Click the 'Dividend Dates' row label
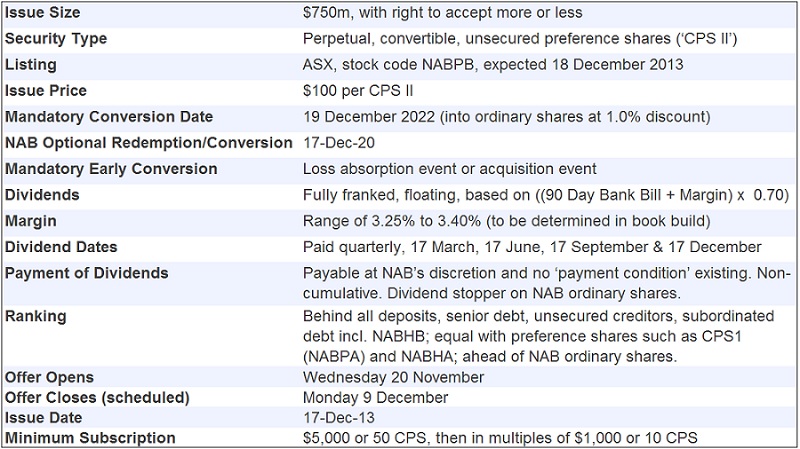The width and height of the screenshot is (800, 449). pyautogui.click(x=61, y=247)
